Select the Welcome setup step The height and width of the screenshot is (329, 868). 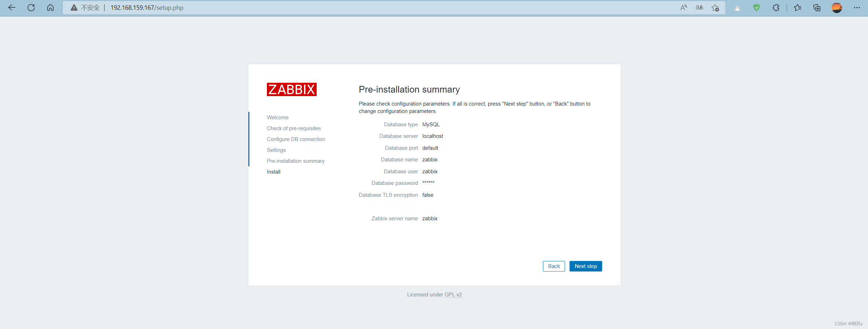pos(278,117)
